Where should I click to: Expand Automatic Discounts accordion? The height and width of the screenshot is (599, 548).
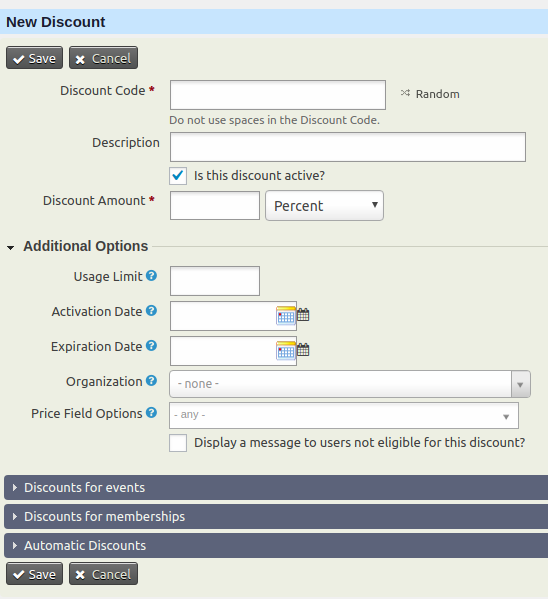pos(276,546)
